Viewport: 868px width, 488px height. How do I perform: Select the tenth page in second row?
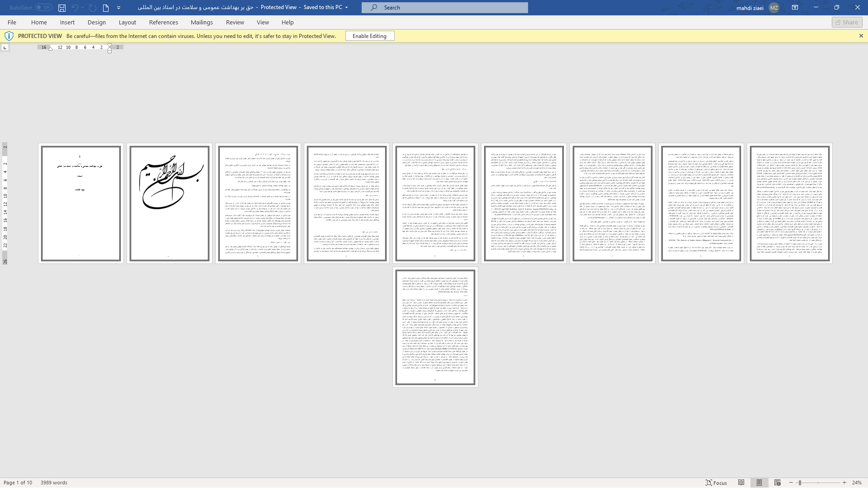pyautogui.click(x=435, y=327)
